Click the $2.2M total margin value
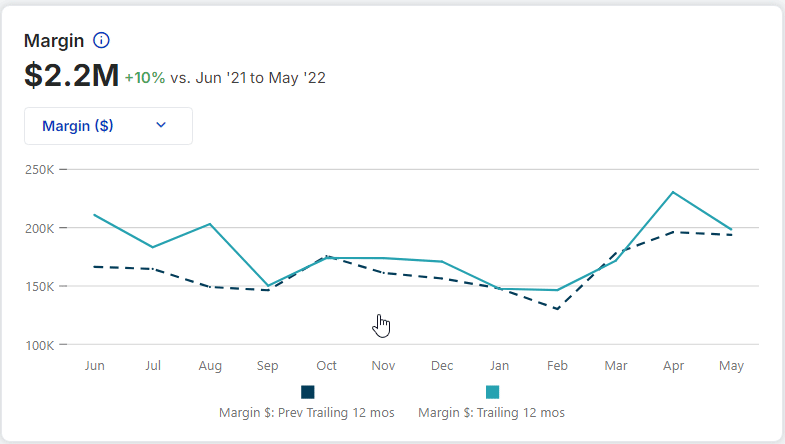The height and width of the screenshot is (444, 785). click(71, 74)
